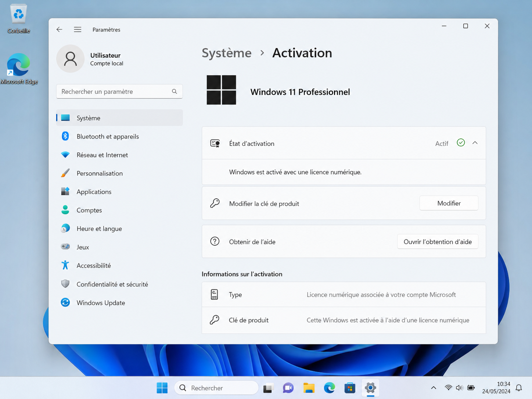Click 'Licence numérique associée à votre compte Microsoft'

pyautogui.click(x=381, y=295)
